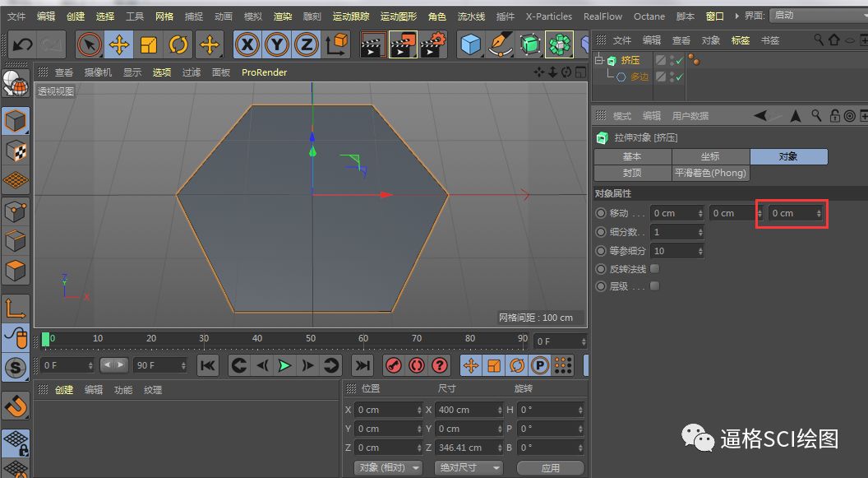Click the 应用 button
The height and width of the screenshot is (478, 868).
click(x=550, y=468)
